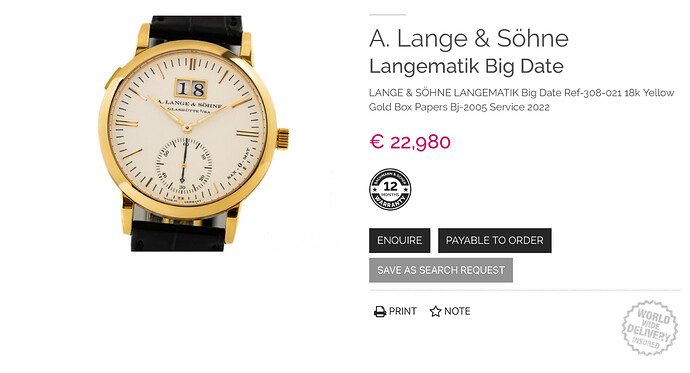Viewport: 690px width, 373px height.
Task: Click the A. Lange & Söhne brand heading
Action: (469, 39)
